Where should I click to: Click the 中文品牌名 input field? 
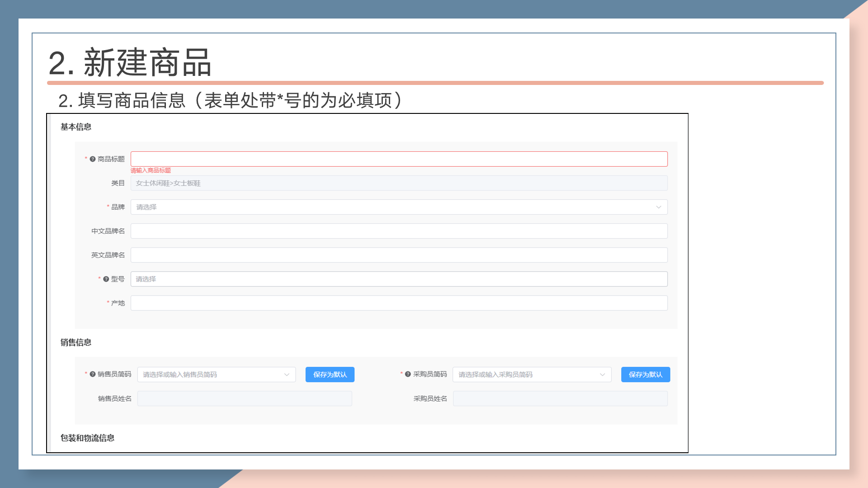[399, 231]
